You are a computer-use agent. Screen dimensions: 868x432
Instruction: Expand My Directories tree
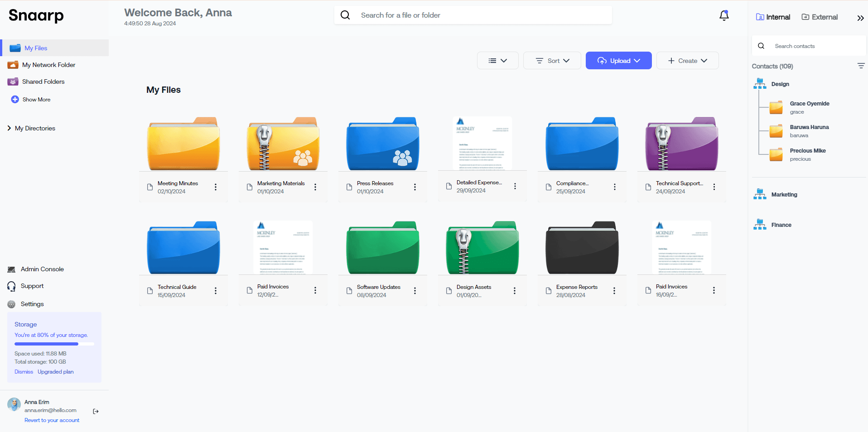pos(9,128)
